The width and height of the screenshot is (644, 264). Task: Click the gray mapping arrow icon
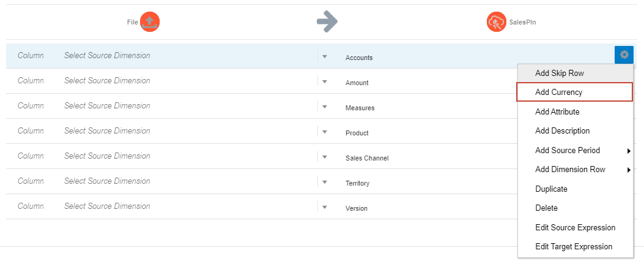tap(327, 22)
